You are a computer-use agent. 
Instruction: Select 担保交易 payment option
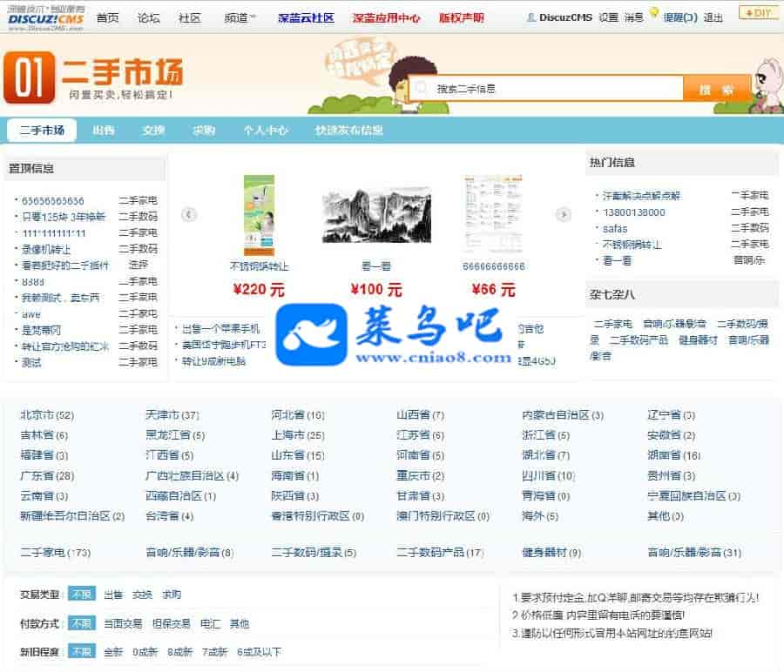point(171,623)
